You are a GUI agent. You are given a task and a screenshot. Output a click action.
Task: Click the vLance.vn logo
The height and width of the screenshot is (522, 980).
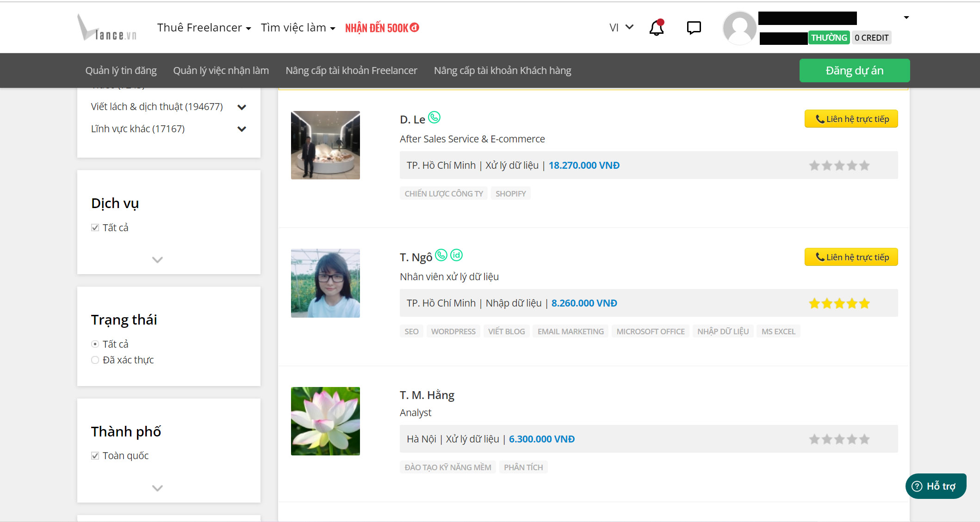tap(107, 28)
